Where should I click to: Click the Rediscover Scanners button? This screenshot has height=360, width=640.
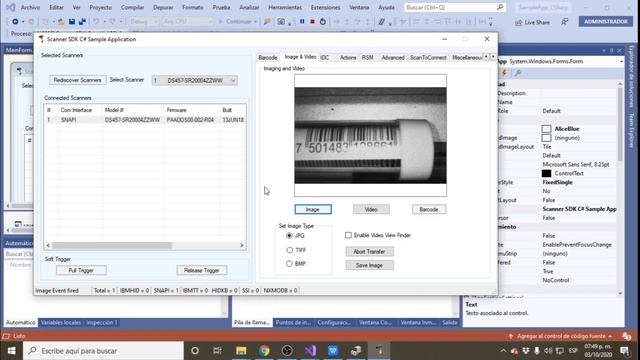click(x=78, y=80)
